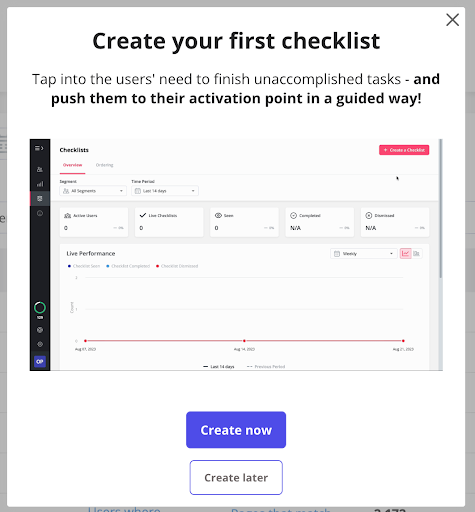Close the checklist modal with the X

coord(452,20)
